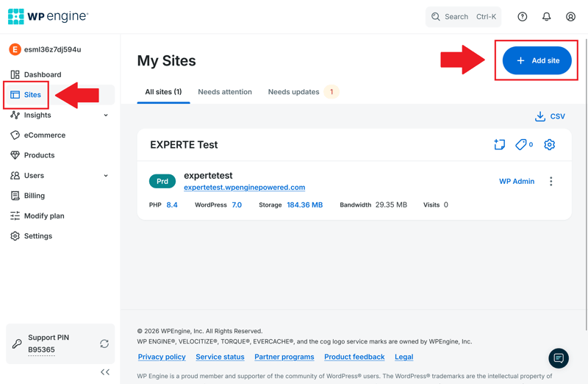Click the Insights sidebar icon
The image size is (588, 384).
[15, 115]
